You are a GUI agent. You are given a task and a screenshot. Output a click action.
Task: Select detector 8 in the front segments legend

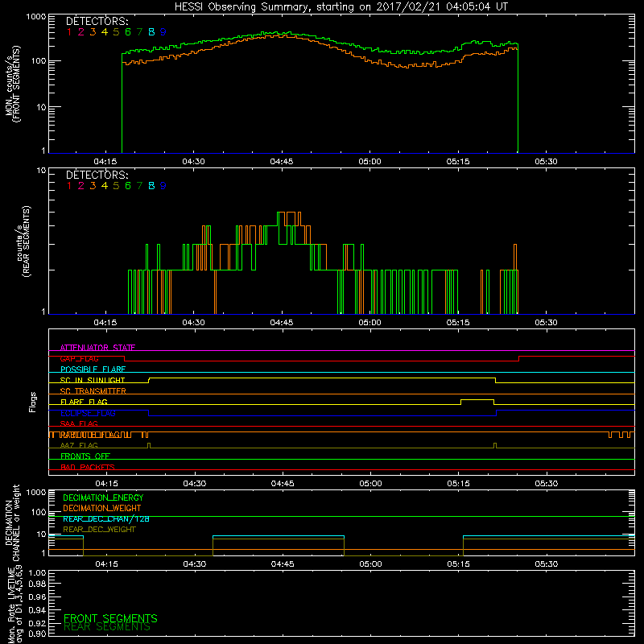(x=151, y=32)
